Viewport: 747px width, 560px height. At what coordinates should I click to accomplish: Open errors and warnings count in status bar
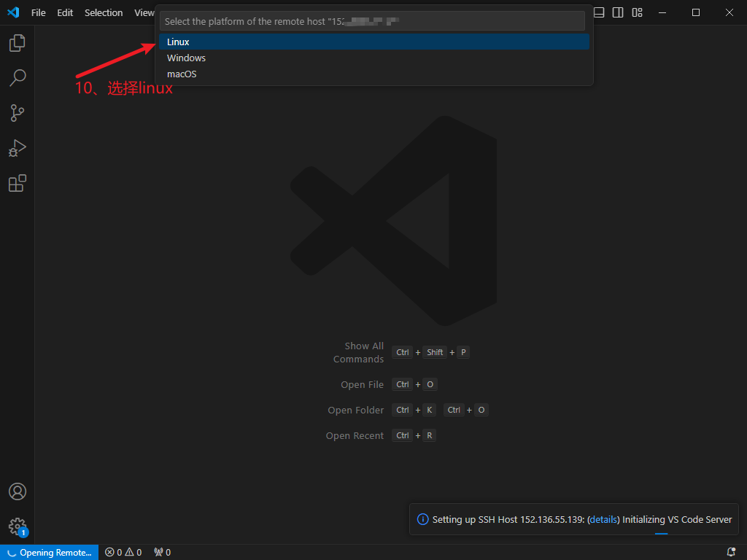(123, 553)
